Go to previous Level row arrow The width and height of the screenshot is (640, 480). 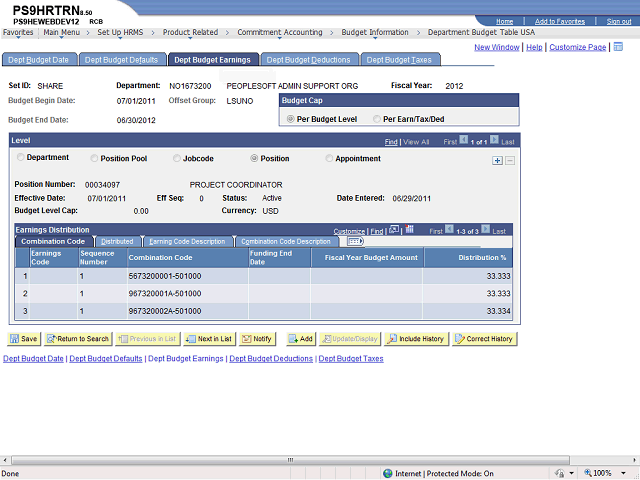point(464,140)
